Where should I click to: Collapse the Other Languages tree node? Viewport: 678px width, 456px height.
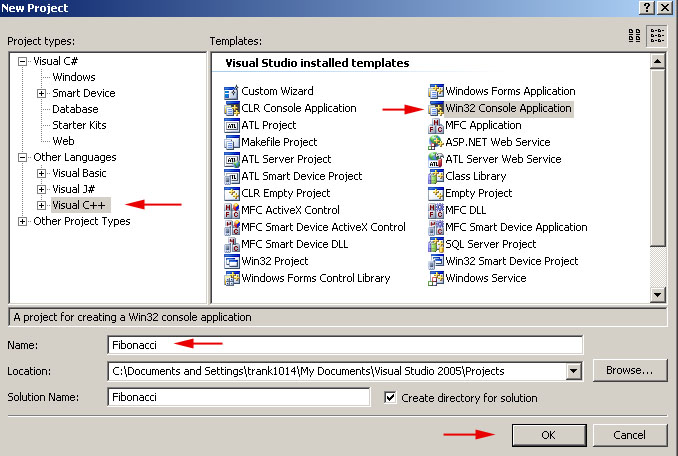point(22,157)
